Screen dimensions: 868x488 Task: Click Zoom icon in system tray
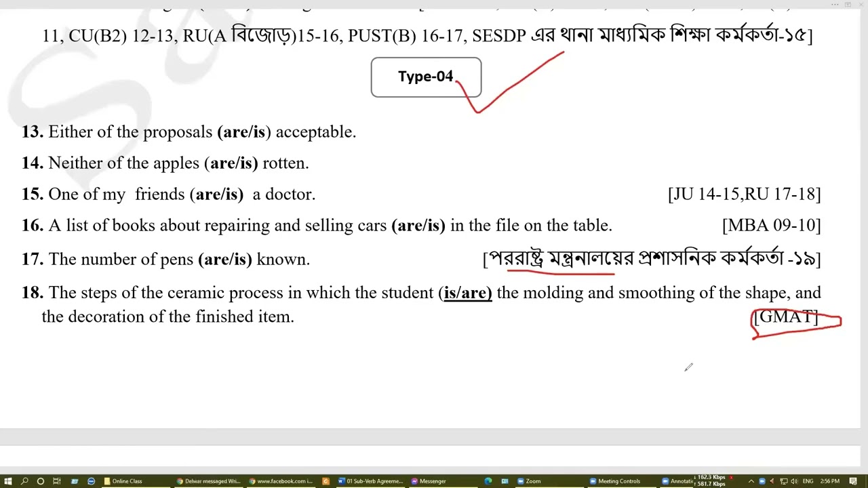762,481
